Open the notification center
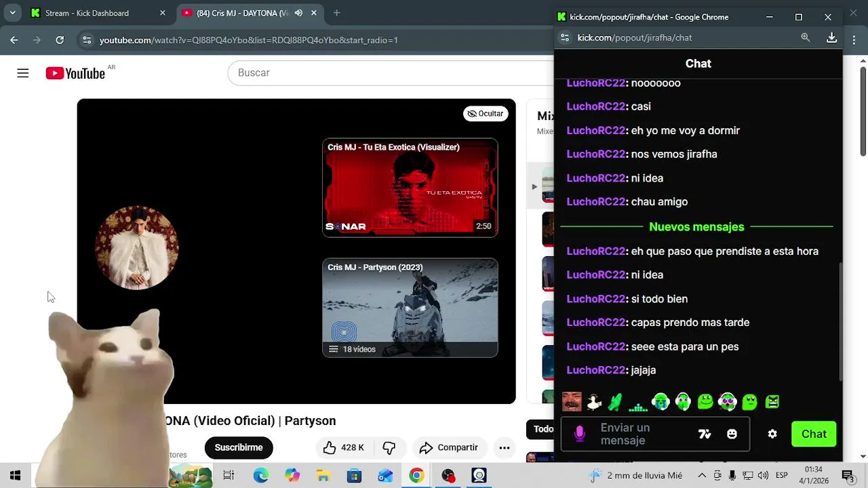Image resolution: width=868 pixels, height=488 pixels. pyautogui.click(x=848, y=476)
